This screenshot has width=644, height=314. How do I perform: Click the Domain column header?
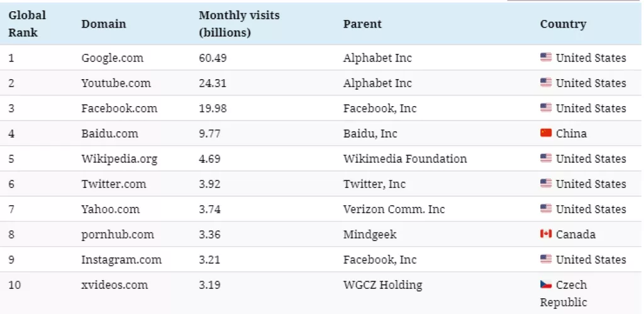click(104, 24)
